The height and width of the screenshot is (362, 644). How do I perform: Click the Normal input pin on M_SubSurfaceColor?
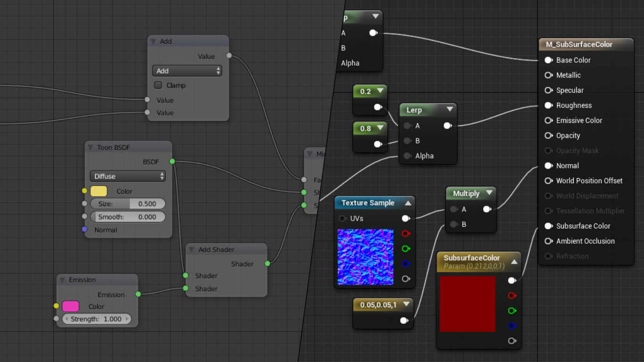548,165
